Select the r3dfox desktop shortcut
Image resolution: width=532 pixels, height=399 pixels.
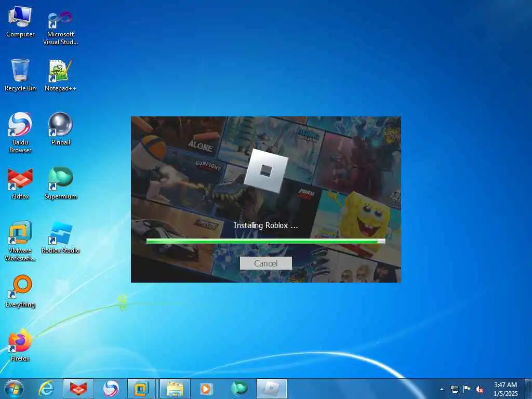pos(20,183)
